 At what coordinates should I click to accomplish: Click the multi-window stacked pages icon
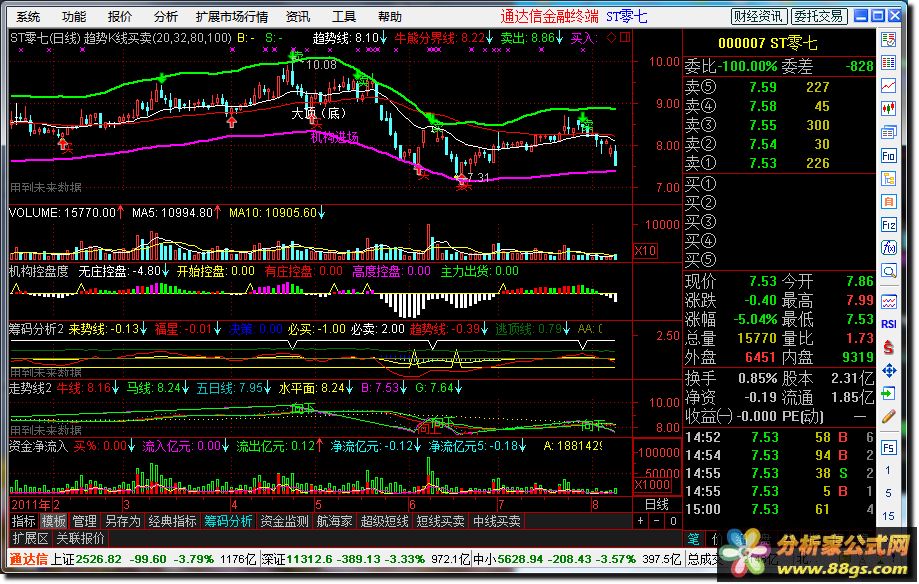click(x=889, y=133)
